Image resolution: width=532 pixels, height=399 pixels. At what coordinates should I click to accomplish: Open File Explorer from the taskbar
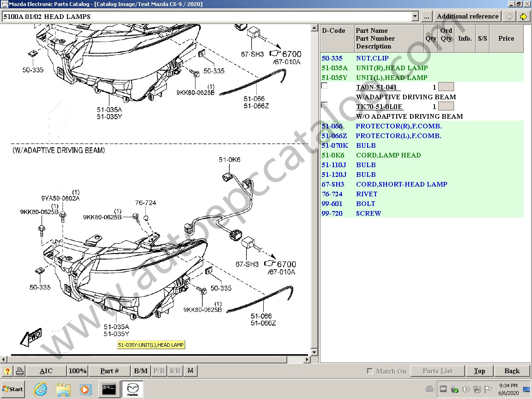point(63,389)
